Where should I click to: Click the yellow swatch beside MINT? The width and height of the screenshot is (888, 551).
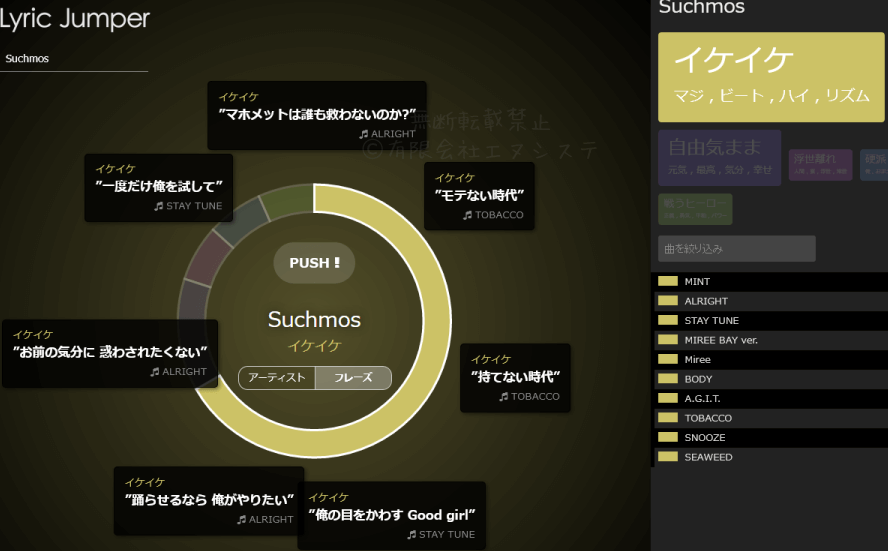point(668,281)
